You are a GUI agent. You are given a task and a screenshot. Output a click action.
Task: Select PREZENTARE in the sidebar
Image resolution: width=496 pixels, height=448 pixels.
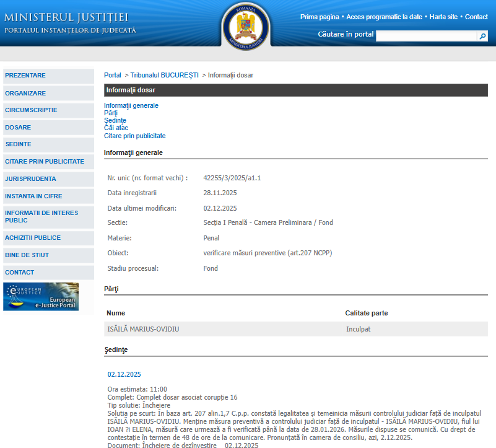click(25, 76)
